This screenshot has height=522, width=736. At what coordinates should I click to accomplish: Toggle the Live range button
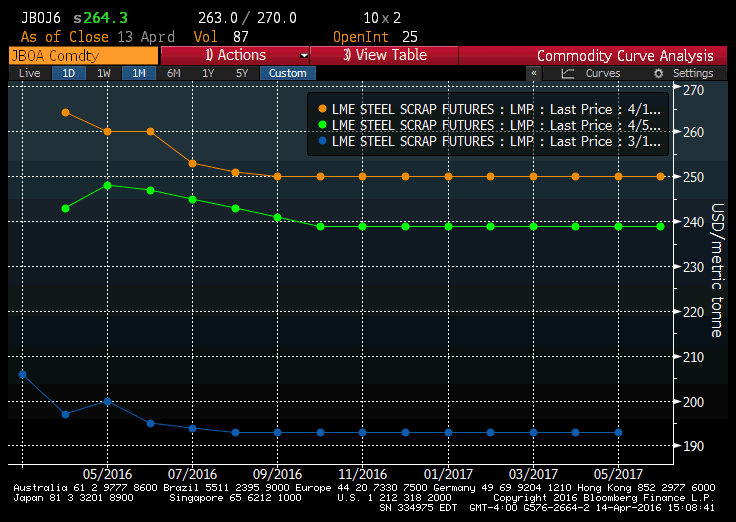coord(30,73)
